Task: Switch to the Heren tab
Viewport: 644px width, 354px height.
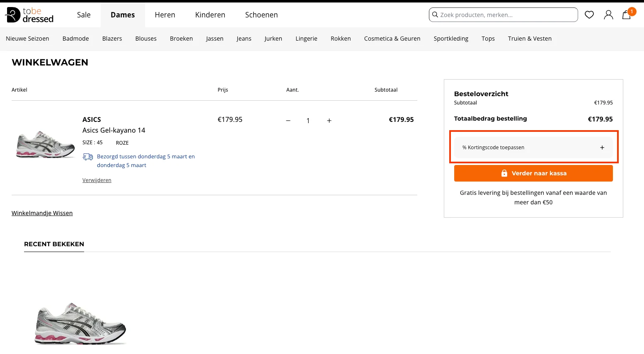Action: (165, 15)
